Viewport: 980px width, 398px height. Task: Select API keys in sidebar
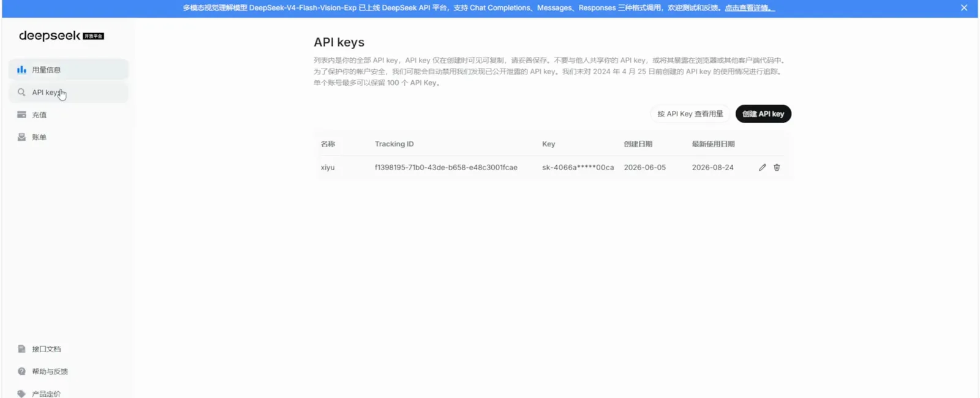tap(69, 92)
